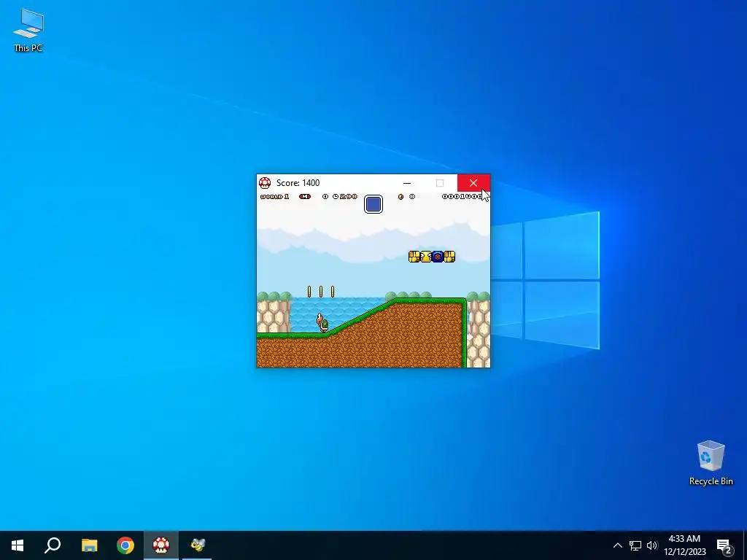This screenshot has width=747, height=560.
Task: Click the red M lives badge in the HUD
Action: coord(305,197)
